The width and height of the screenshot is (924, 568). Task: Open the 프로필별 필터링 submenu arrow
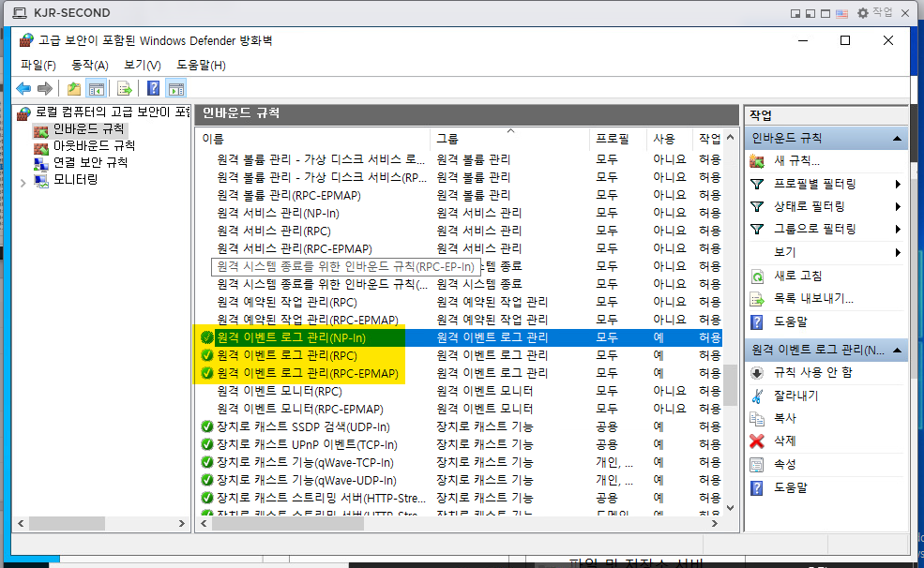click(x=898, y=185)
